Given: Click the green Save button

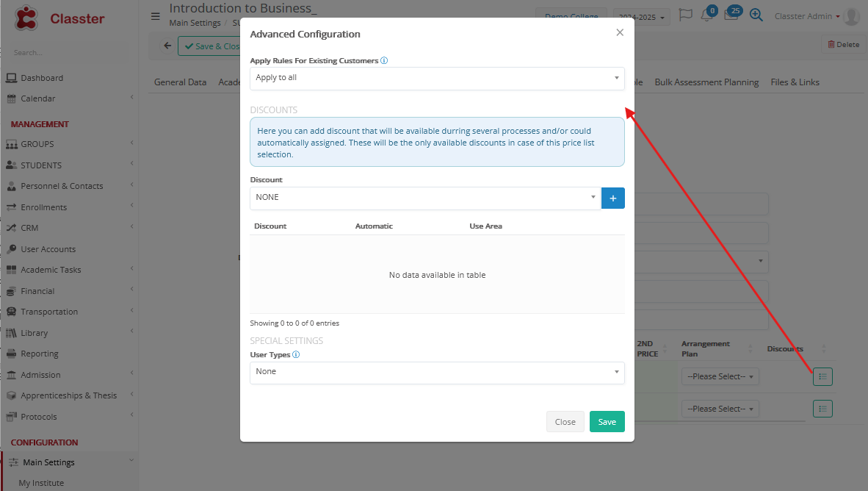Looking at the screenshot, I should point(607,422).
